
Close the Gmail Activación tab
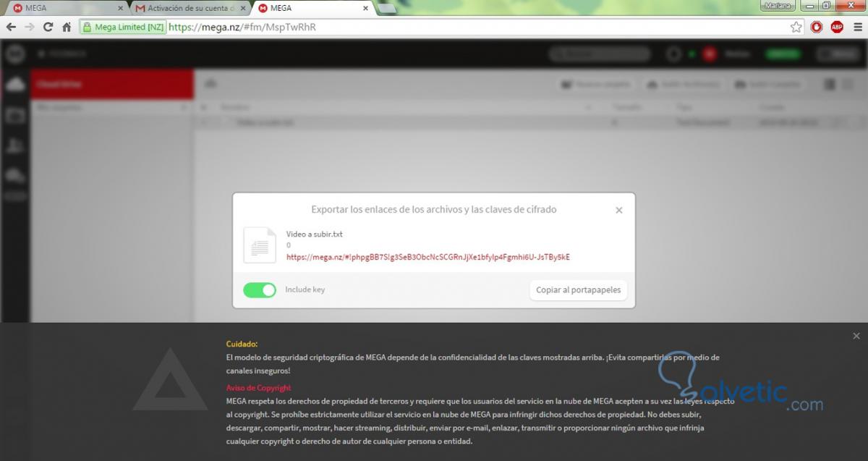point(243,9)
